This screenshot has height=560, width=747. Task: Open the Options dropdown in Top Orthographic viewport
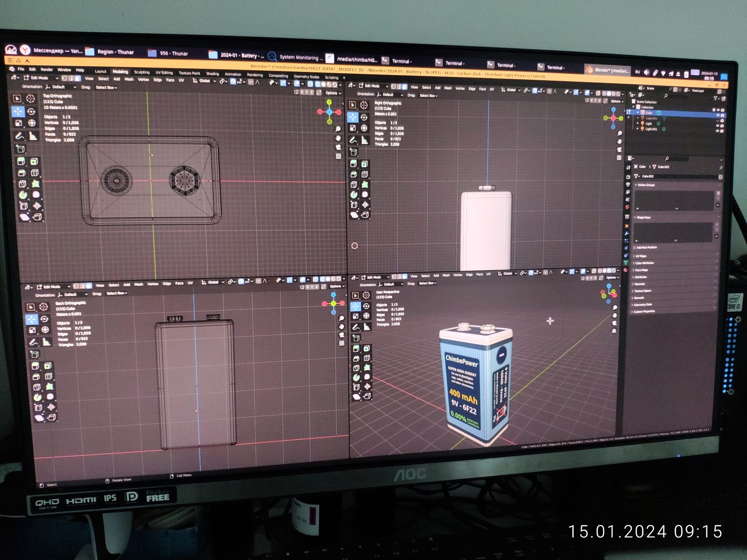tap(332, 93)
